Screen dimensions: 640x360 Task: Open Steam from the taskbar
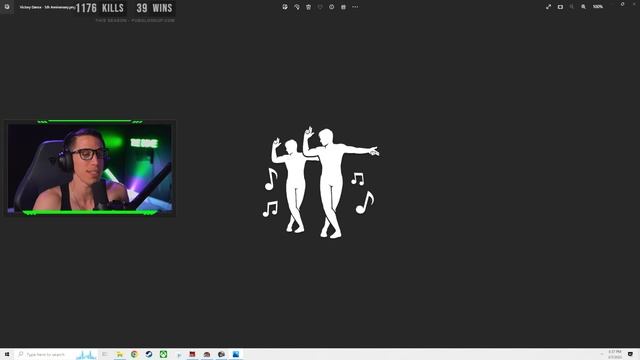point(149,354)
